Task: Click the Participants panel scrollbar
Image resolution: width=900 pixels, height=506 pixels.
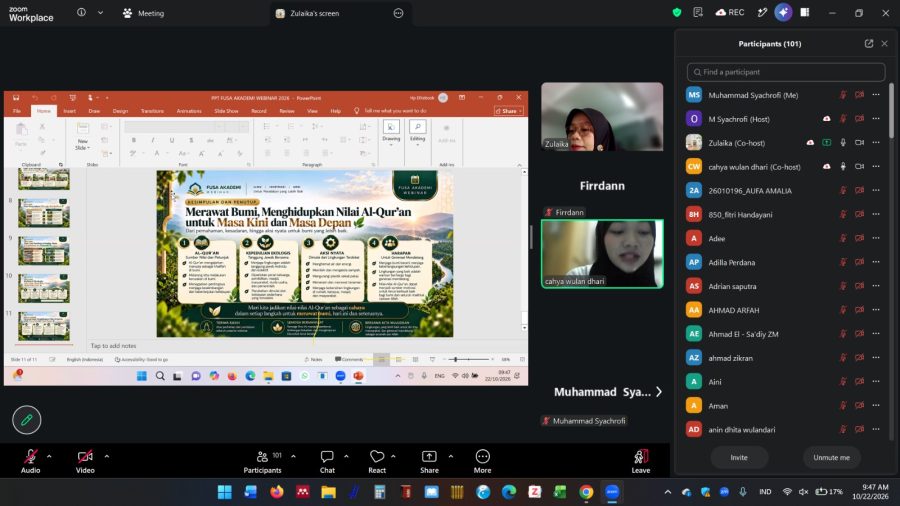Action: tap(891, 111)
